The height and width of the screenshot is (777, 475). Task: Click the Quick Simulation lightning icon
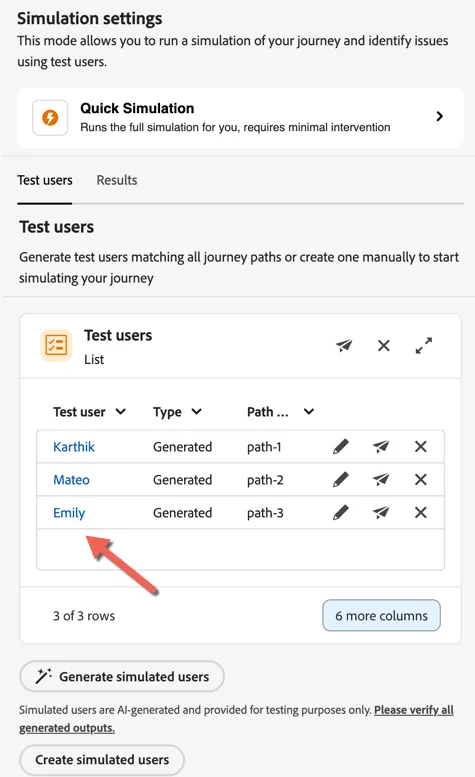pyautogui.click(x=50, y=118)
